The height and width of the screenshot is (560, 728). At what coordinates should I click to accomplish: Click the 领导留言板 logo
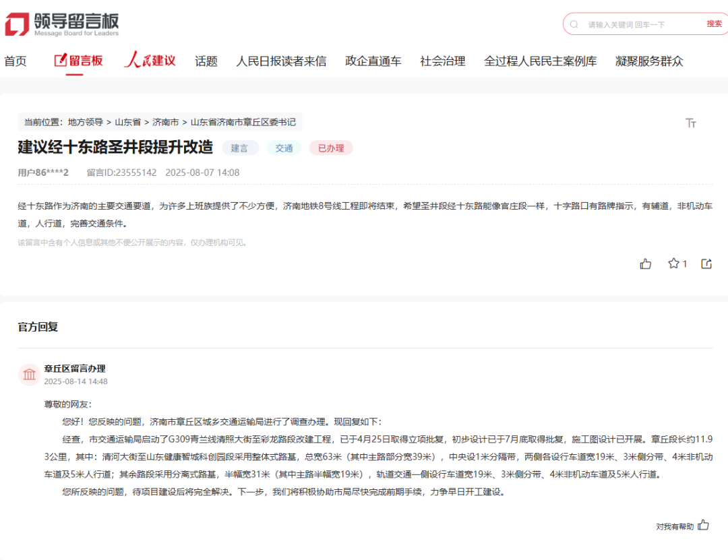click(62, 24)
